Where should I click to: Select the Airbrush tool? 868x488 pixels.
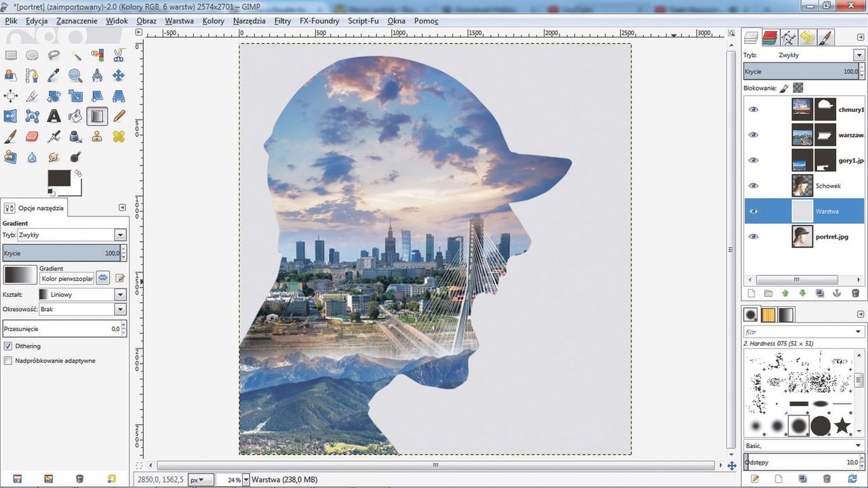(x=54, y=137)
